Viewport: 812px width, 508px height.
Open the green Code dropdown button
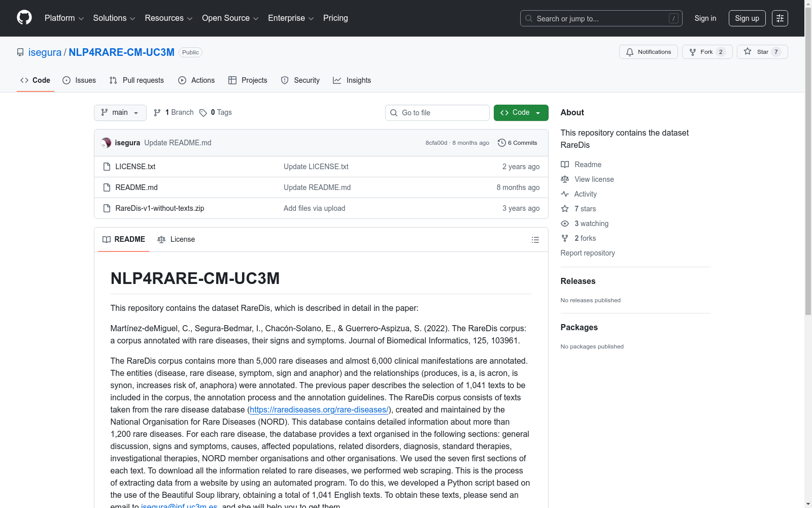pos(521,113)
